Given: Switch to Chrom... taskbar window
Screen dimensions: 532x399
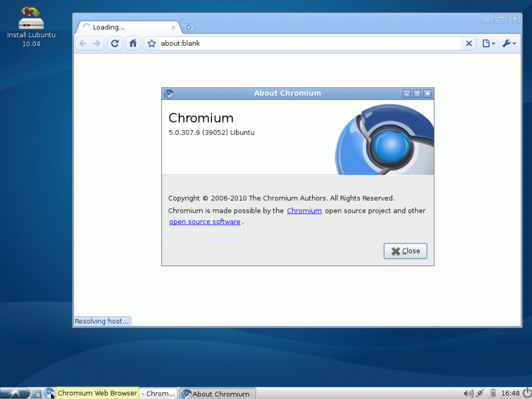Looking at the screenshot, I should pos(158,394).
